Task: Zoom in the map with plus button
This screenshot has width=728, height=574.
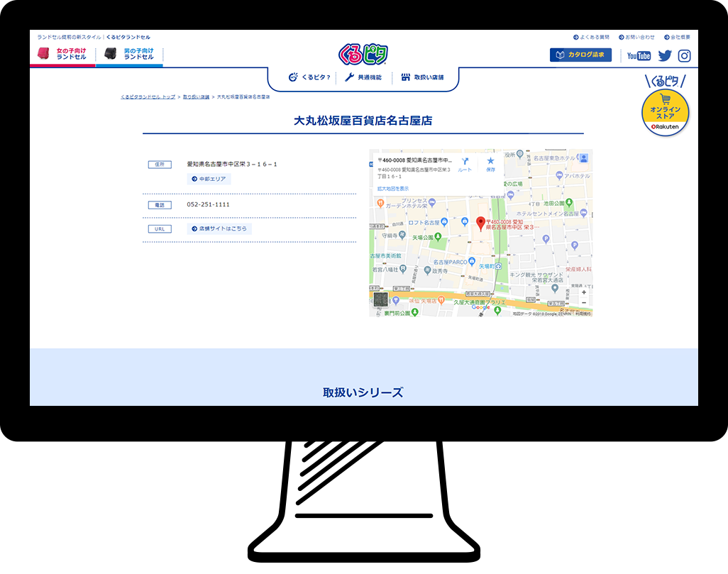Action: [584, 292]
